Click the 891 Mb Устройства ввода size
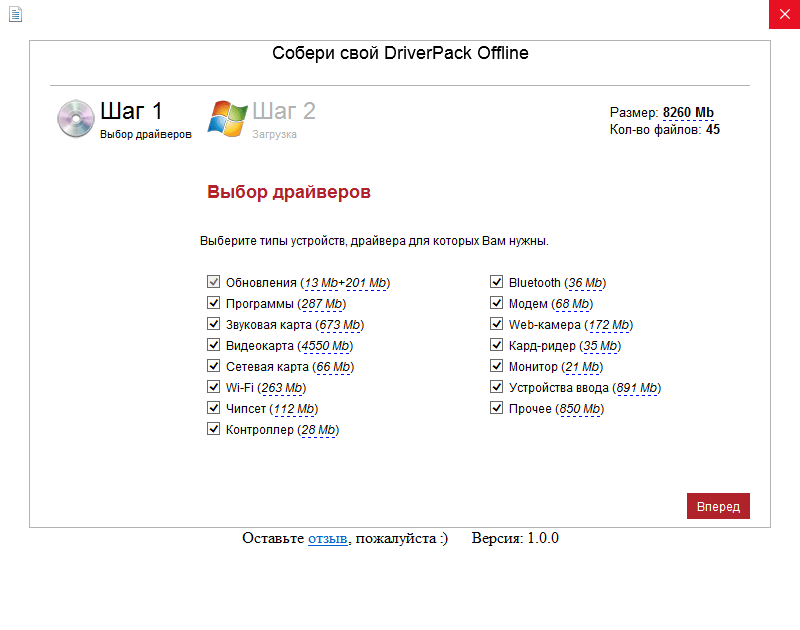The image size is (800, 630). tap(637, 388)
